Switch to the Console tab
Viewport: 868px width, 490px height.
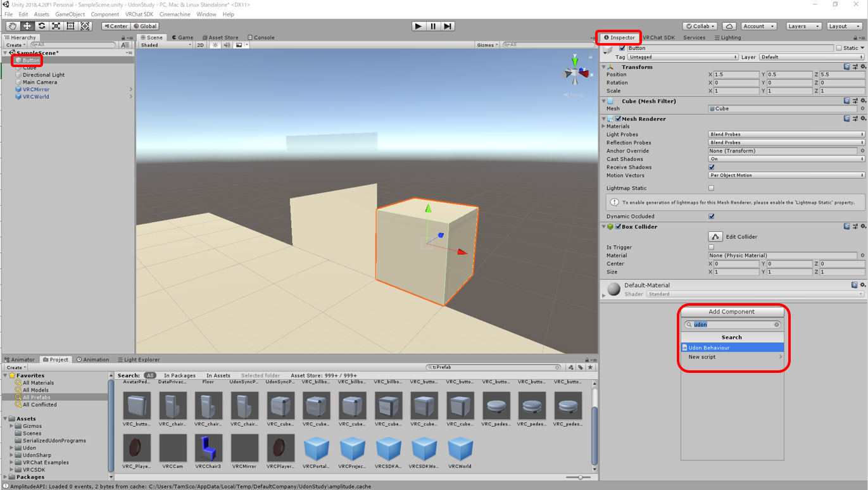click(261, 37)
